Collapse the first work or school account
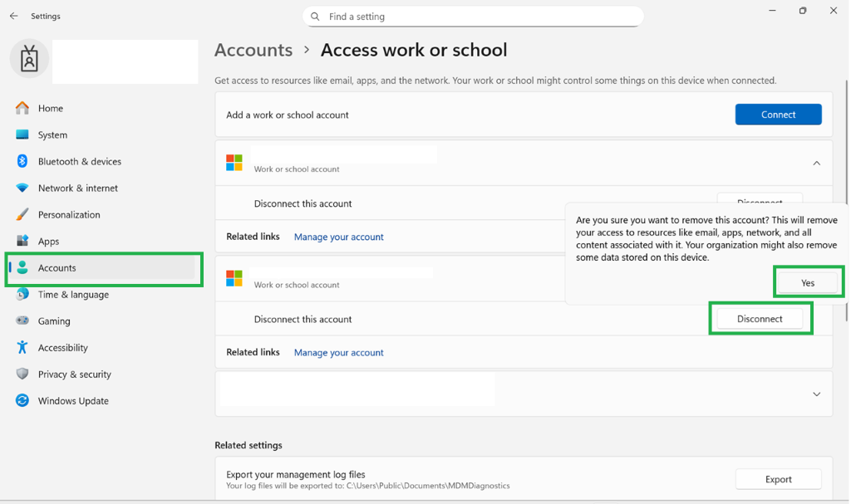 pos(816,163)
